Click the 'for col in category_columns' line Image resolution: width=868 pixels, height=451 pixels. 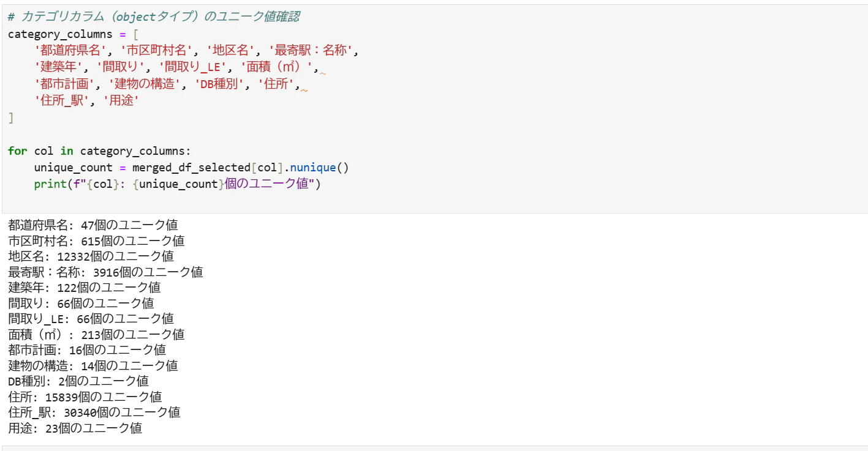point(100,151)
